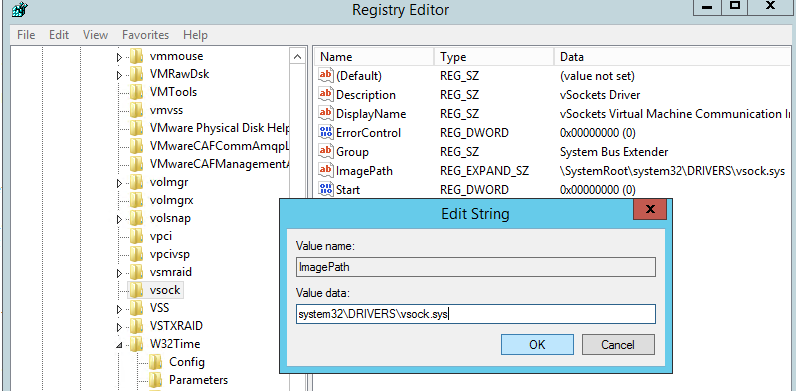
Task: Select the vpcivsp folder icon
Action: (x=136, y=254)
